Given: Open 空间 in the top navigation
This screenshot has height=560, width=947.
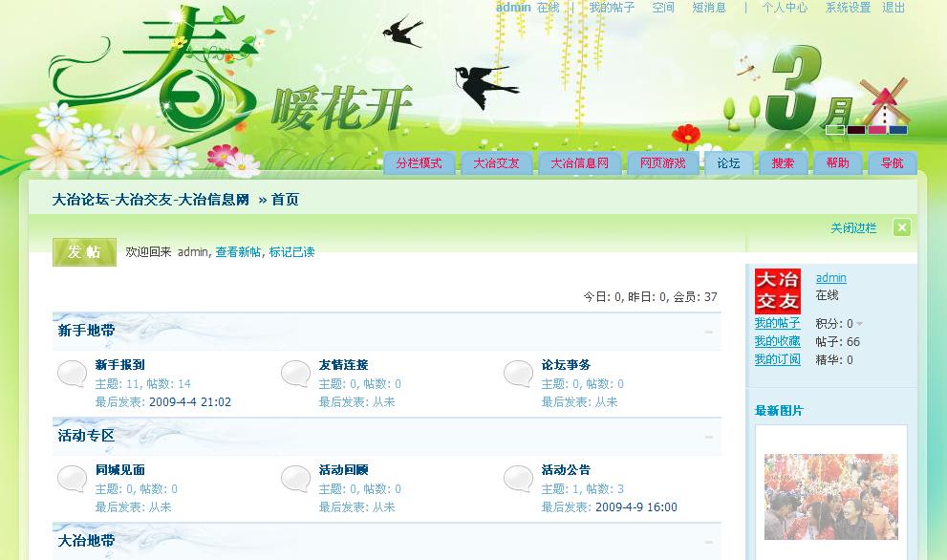Looking at the screenshot, I should pyautogui.click(x=663, y=8).
